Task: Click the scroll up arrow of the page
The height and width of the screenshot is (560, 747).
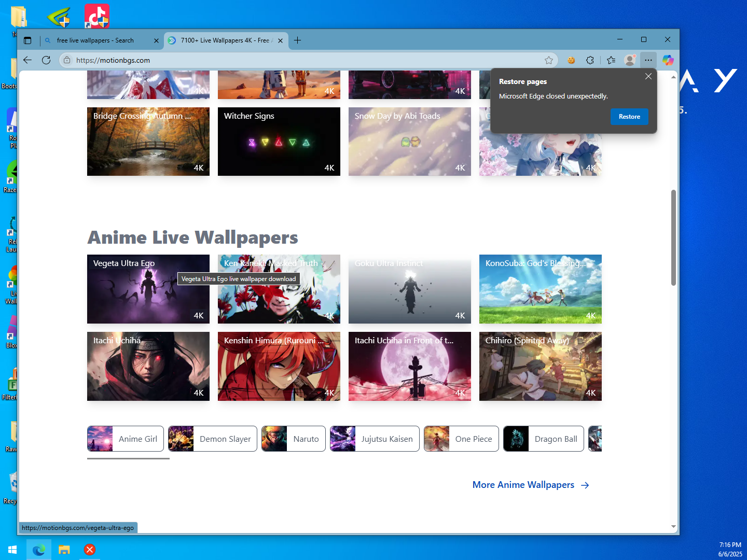Action: pyautogui.click(x=673, y=77)
